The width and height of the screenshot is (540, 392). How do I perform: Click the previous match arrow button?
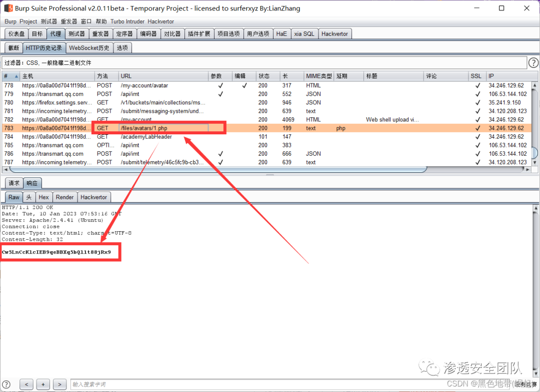point(26,384)
